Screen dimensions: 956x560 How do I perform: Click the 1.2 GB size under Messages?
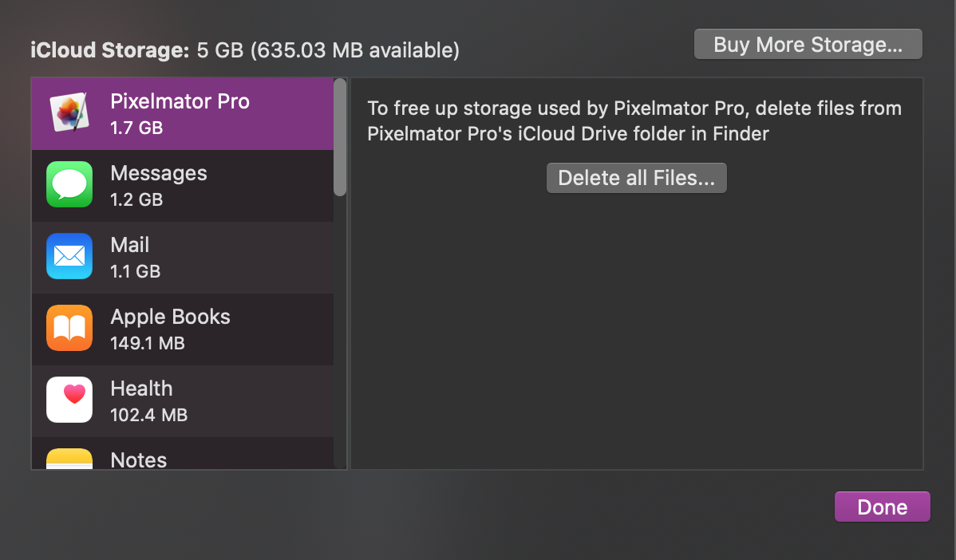tap(136, 199)
